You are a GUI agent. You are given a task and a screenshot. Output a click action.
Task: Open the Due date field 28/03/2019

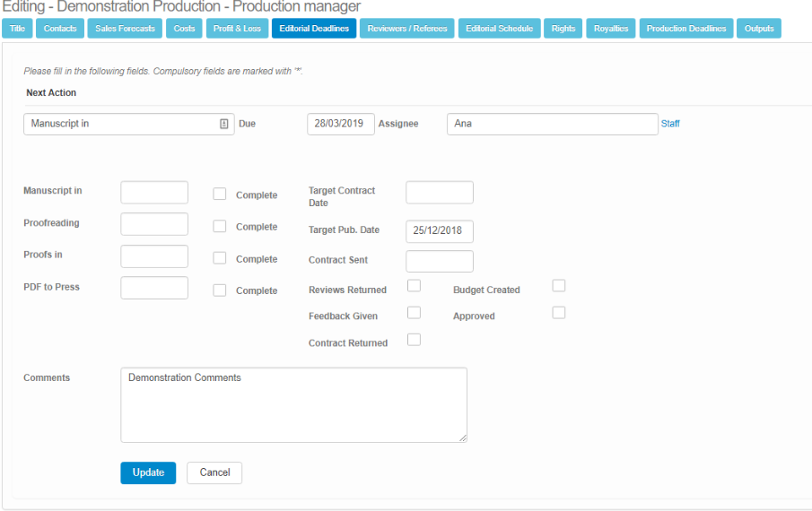tap(340, 125)
